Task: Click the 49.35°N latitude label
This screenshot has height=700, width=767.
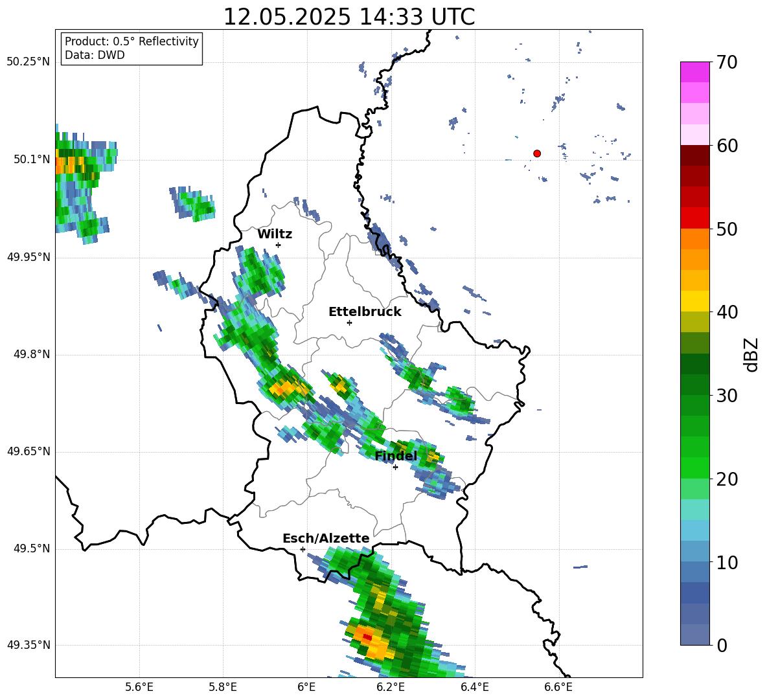Action: [29, 645]
